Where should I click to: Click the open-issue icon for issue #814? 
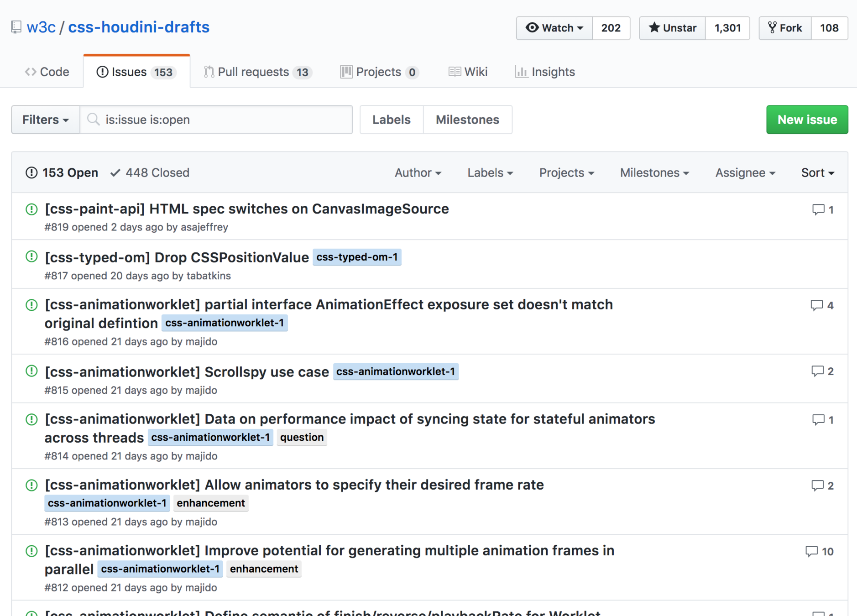pos(31,419)
